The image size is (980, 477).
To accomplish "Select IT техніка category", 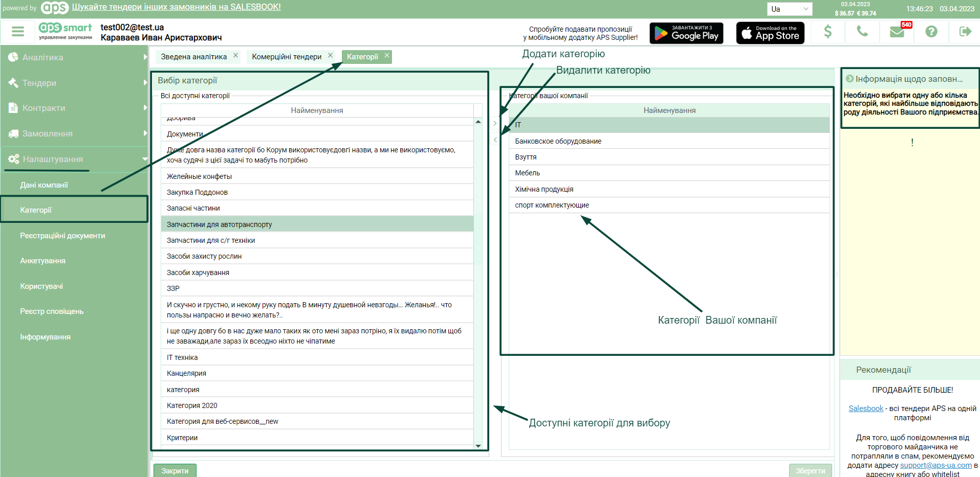I will pos(317,357).
